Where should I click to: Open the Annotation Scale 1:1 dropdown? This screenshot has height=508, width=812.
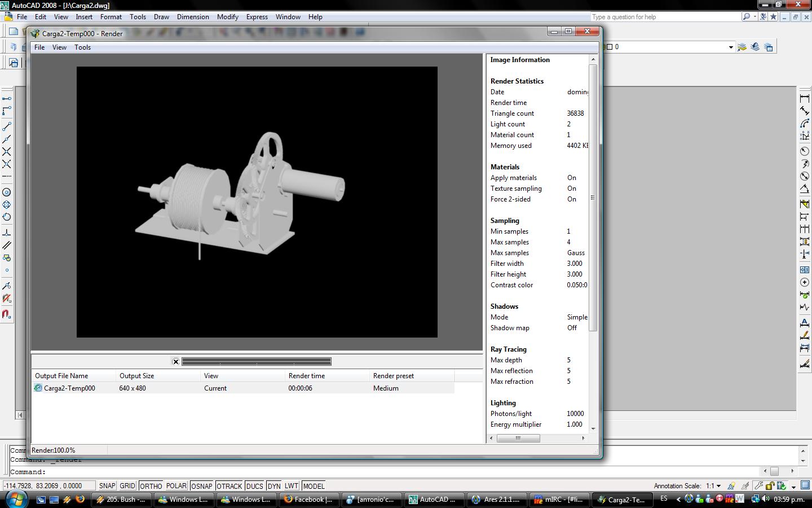[x=714, y=486]
